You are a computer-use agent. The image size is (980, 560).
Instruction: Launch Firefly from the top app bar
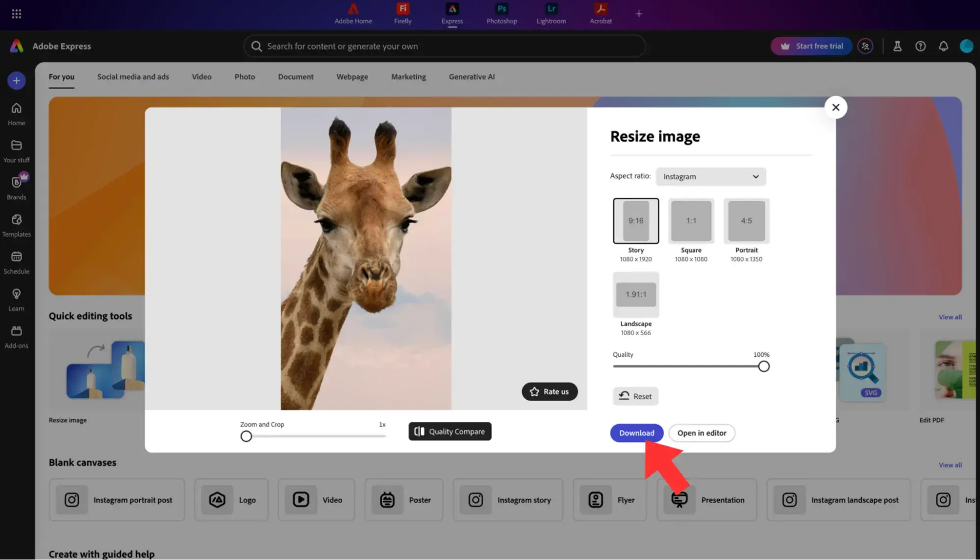click(x=402, y=13)
